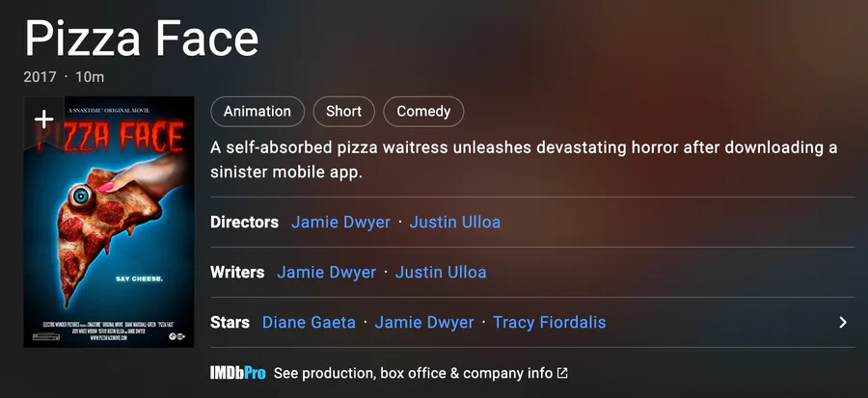868x398 pixels.
Task: Select the Animation genre chip
Action: tap(258, 112)
